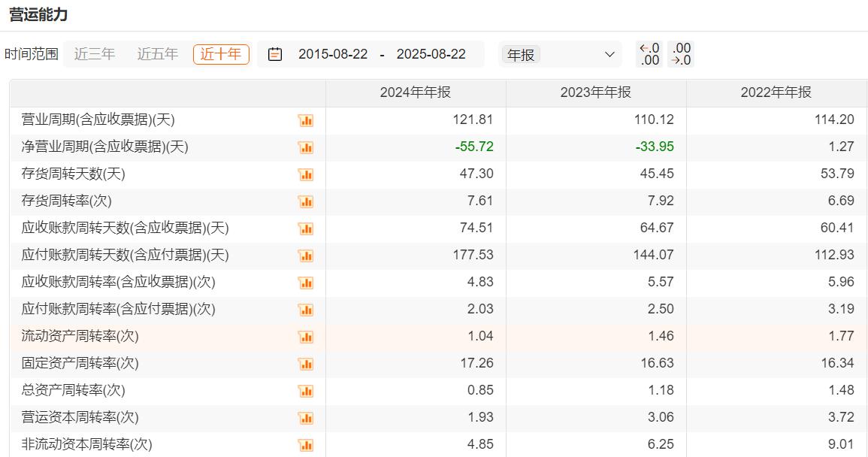Select 总资产周转率(次) row label
Viewport: 868px width, 457px height.
point(73,391)
